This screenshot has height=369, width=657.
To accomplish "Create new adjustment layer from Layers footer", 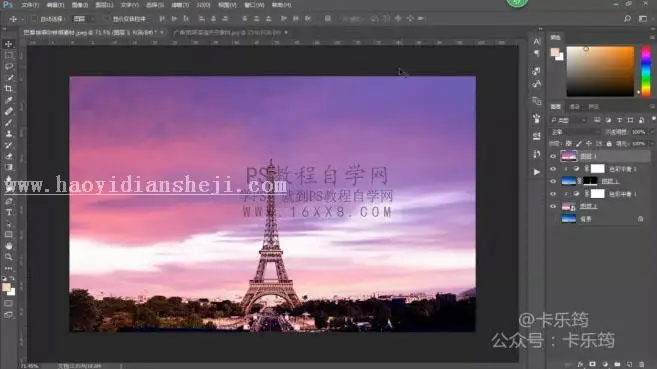I will pyautogui.click(x=605, y=364).
